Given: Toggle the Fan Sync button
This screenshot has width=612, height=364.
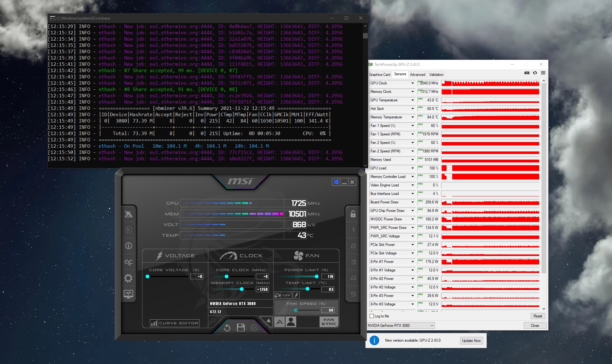Looking at the screenshot, I should (x=329, y=322).
